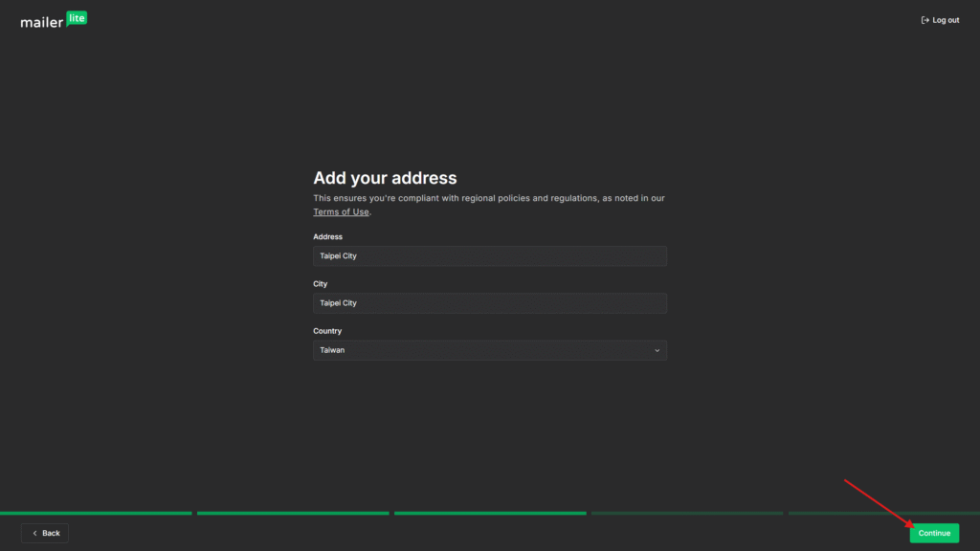Click the Log out text
The height and width of the screenshot is (551, 980).
(946, 20)
